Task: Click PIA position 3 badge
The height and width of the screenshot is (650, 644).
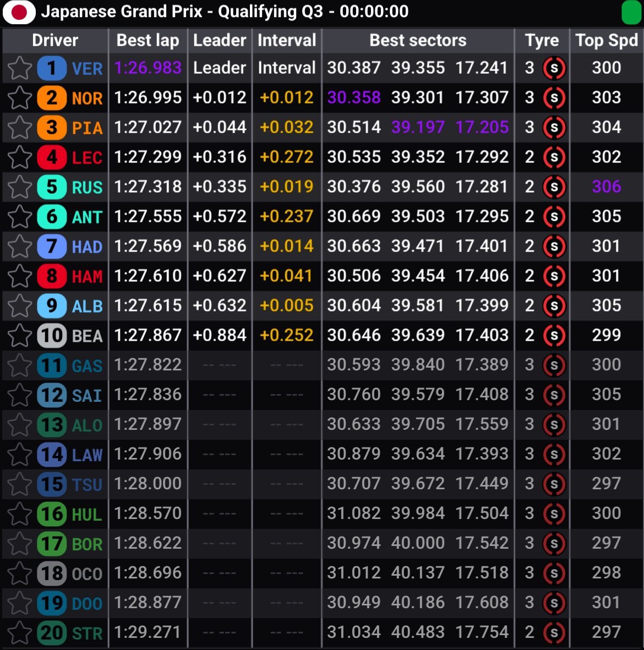Action: click(x=52, y=128)
